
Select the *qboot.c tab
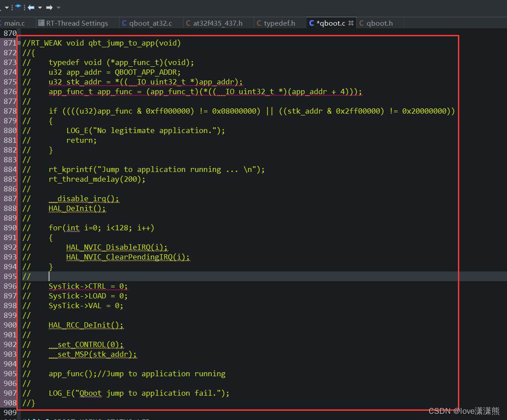(x=331, y=23)
